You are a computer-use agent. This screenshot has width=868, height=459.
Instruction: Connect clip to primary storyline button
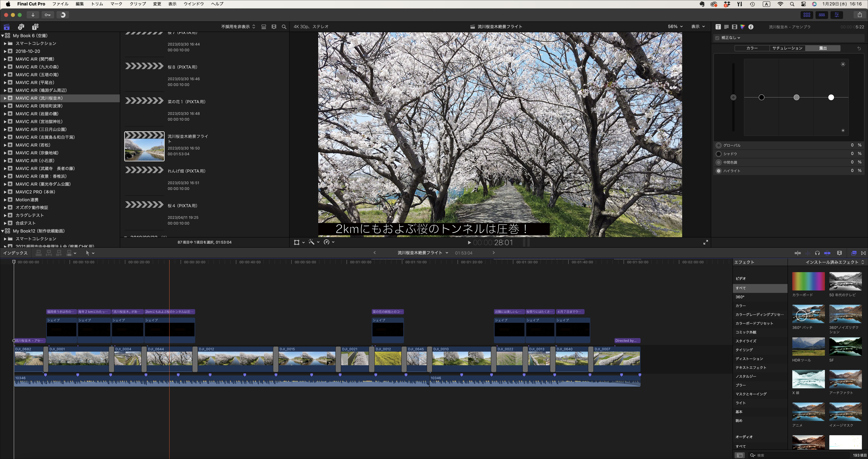39,253
